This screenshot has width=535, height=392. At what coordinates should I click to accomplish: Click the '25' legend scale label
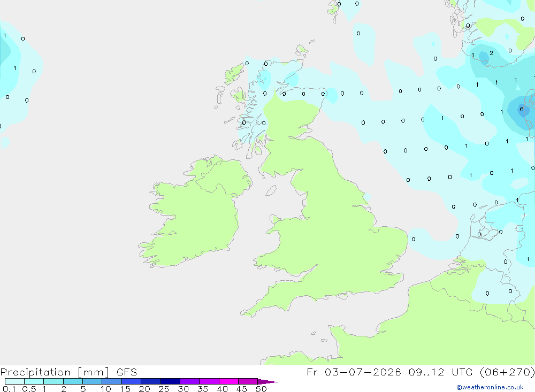(x=164, y=389)
